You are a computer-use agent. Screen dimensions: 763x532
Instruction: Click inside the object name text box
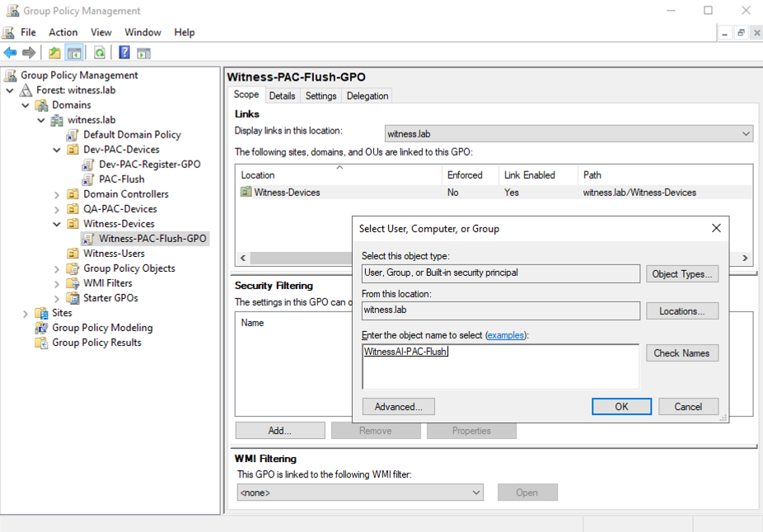pos(501,366)
